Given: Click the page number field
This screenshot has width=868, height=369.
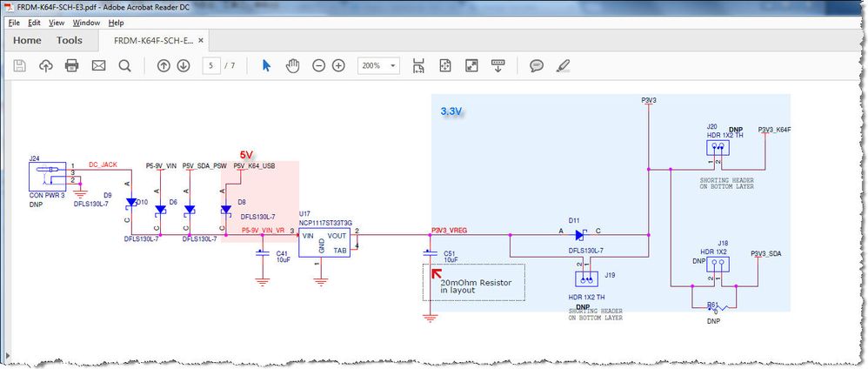Looking at the screenshot, I should click(x=210, y=66).
